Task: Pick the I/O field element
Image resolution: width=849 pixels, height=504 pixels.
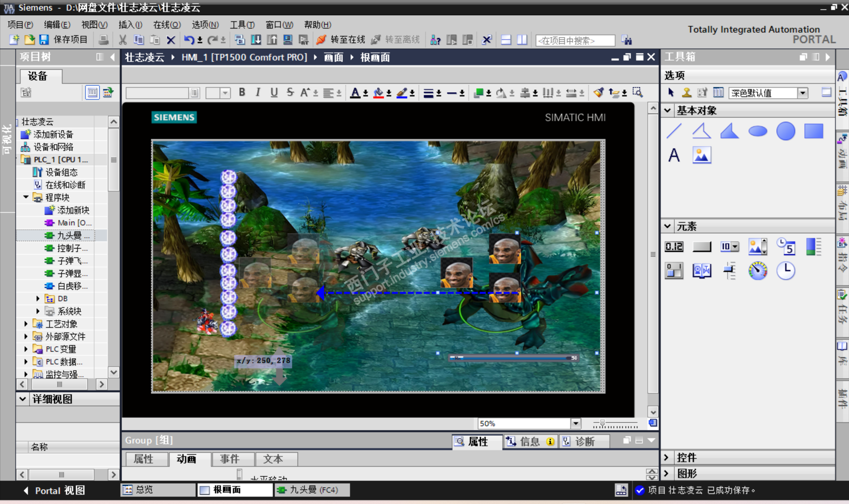Action: (x=674, y=246)
